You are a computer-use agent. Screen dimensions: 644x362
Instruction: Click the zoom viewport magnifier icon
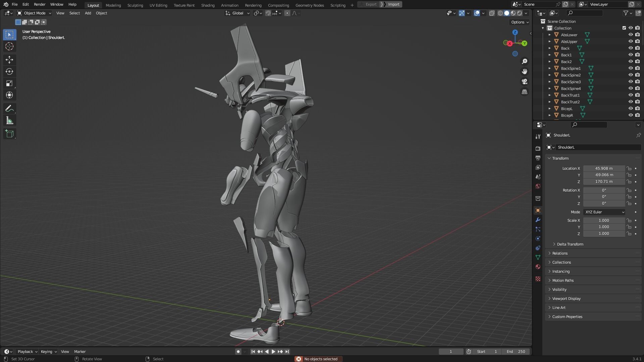tap(524, 61)
